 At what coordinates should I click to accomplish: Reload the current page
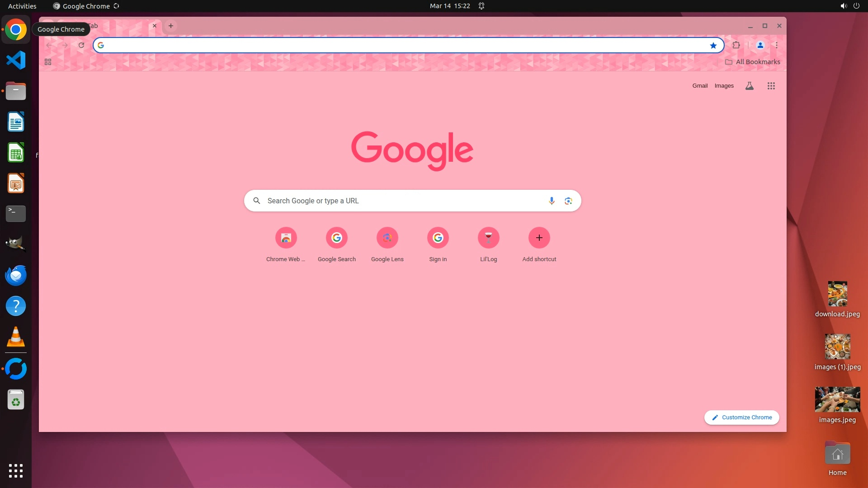81,45
